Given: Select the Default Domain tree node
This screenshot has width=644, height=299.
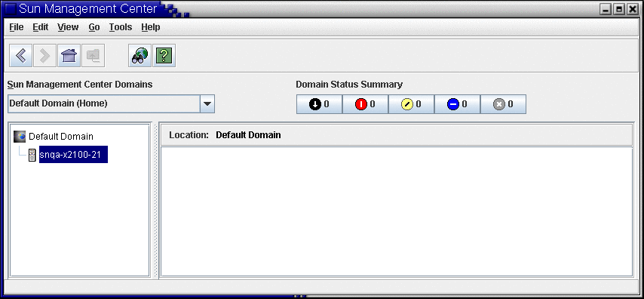Looking at the screenshot, I should (x=61, y=137).
